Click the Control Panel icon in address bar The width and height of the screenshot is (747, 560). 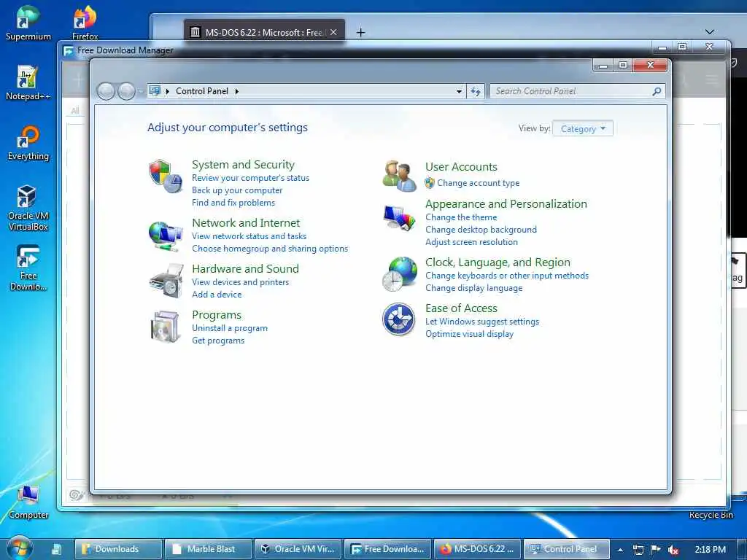click(x=155, y=90)
